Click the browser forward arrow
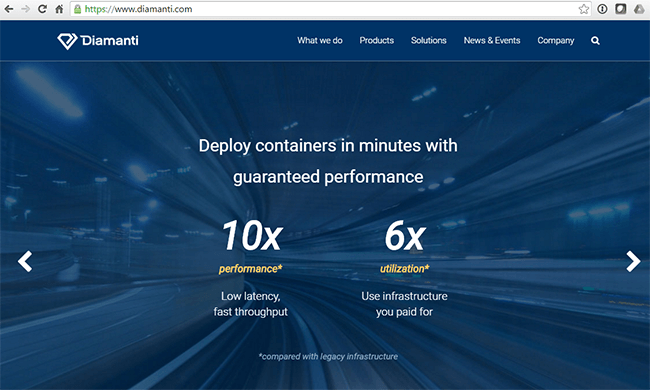This screenshot has width=650, height=390. pos(25,9)
